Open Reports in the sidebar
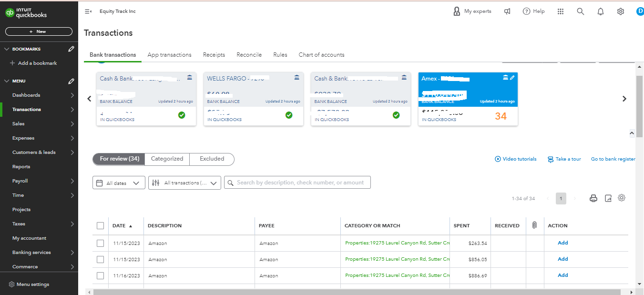 pos(21,167)
